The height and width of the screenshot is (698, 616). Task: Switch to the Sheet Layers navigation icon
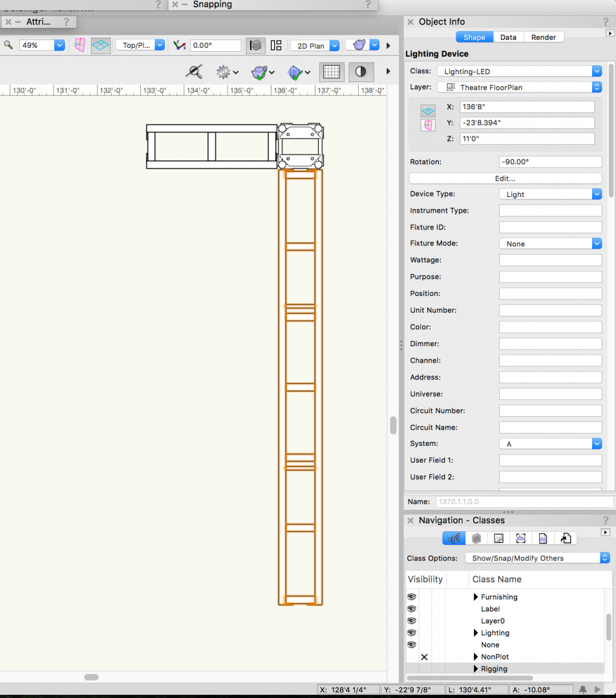[498, 538]
